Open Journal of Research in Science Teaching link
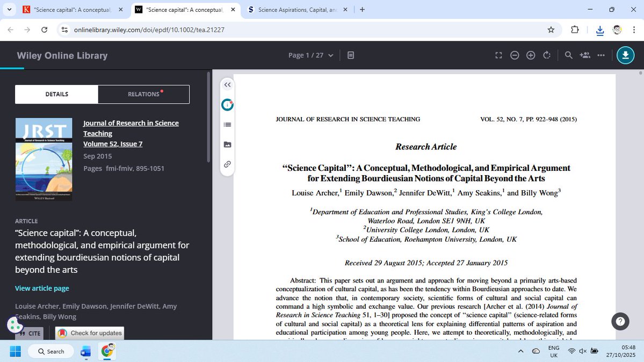The height and width of the screenshot is (362, 644). [x=131, y=128]
